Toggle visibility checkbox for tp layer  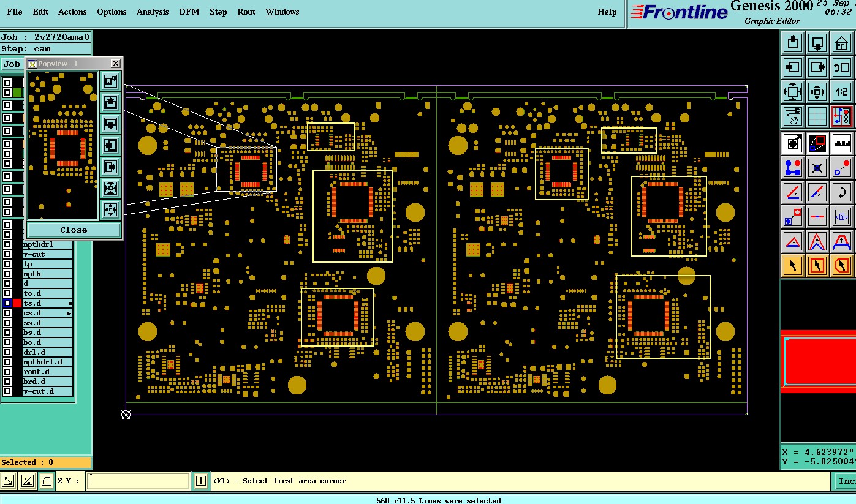pyautogui.click(x=7, y=264)
